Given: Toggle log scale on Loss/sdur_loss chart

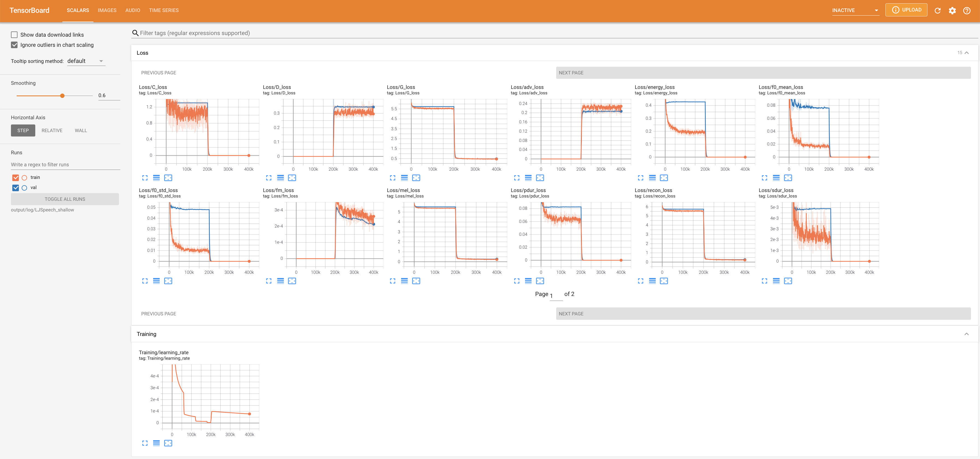Looking at the screenshot, I should [776, 281].
